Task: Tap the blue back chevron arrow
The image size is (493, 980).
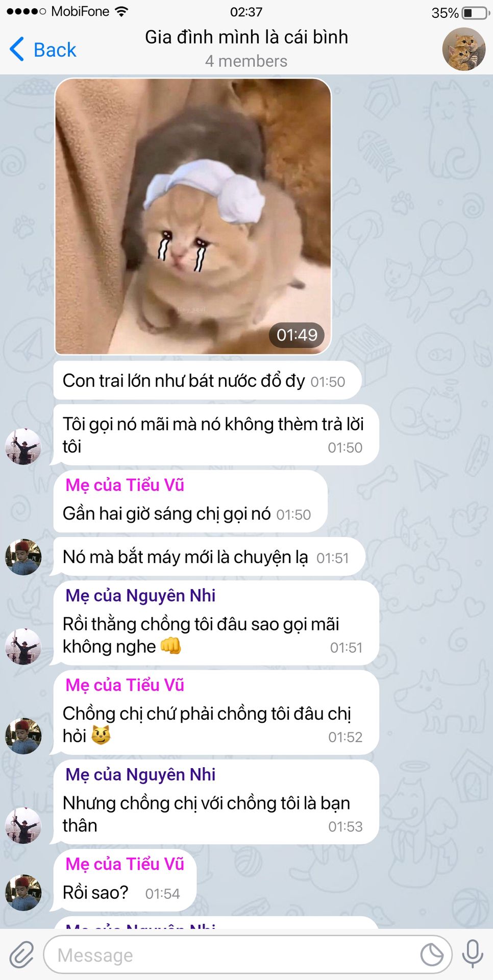Action: pos(17,50)
